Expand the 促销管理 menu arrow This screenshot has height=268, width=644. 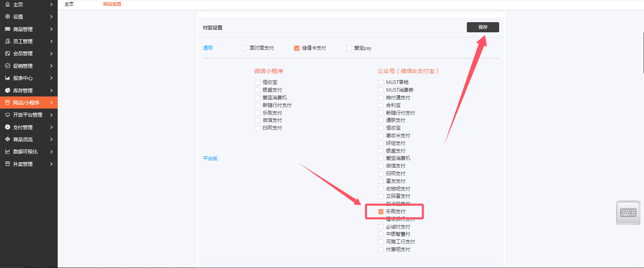[x=51, y=66]
